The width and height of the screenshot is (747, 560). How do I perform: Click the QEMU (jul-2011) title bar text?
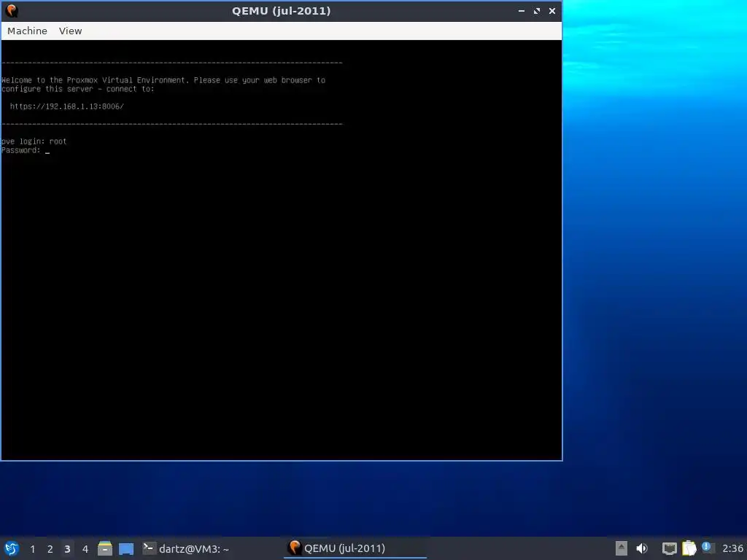tap(281, 10)
